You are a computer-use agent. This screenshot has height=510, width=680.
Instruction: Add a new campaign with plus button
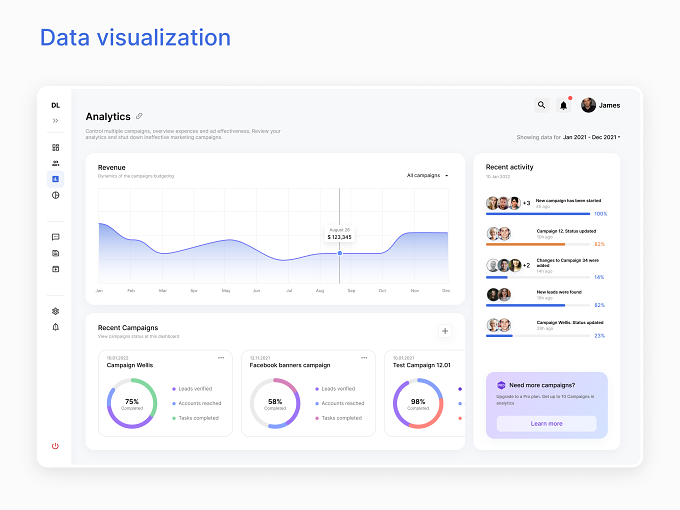[445, 331]
